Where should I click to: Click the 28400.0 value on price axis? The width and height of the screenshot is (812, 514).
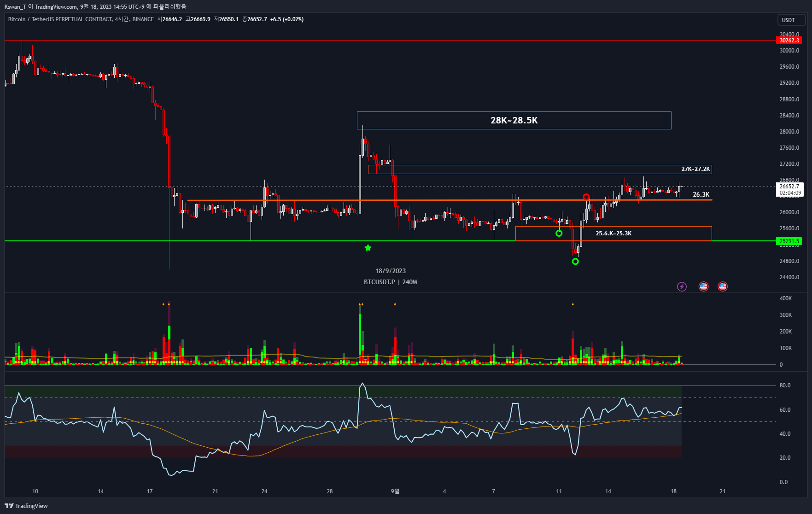[x=789, y=116]
